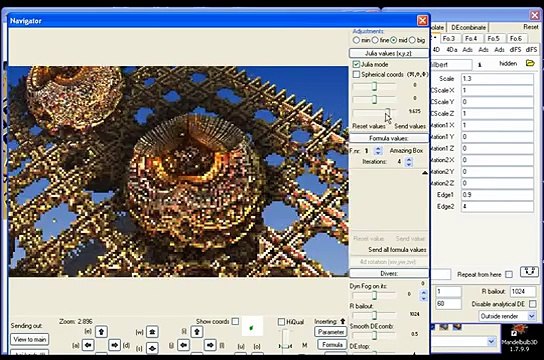Screen dimensions: 544x360
Task: Collapse the Divers section header
Action: tap(389, 273)
